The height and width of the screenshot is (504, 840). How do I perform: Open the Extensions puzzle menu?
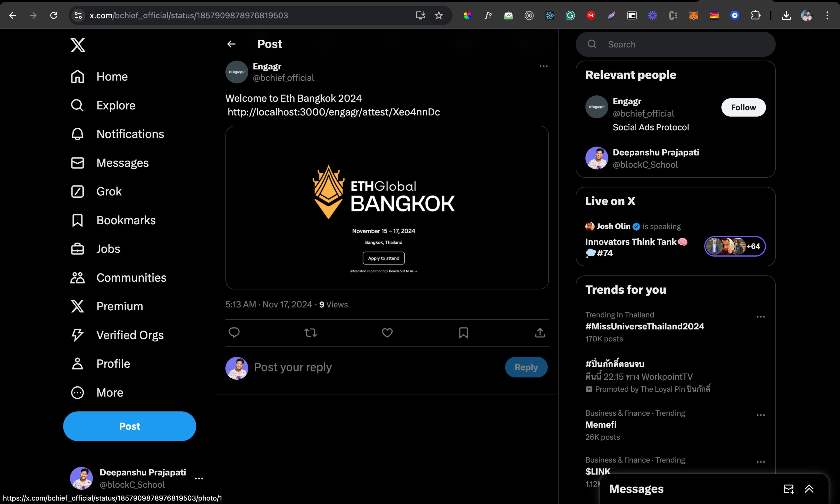755,15
